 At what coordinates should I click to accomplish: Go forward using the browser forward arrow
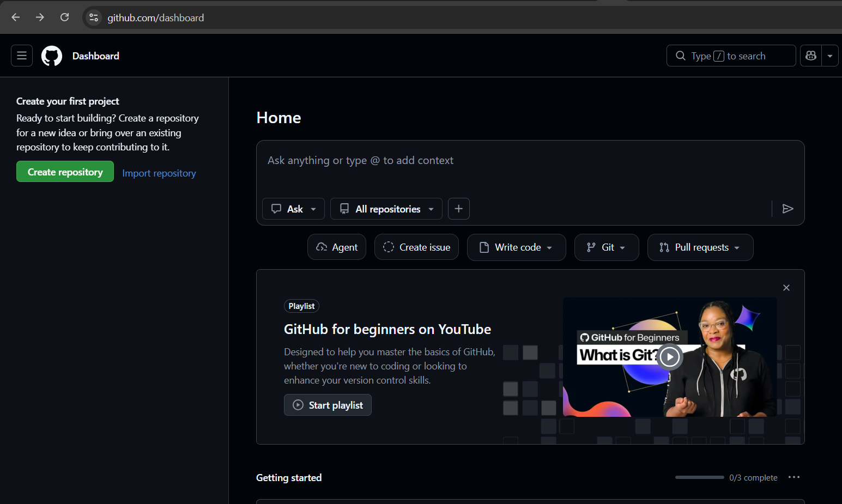pyautogui.click(x=40, y=17)
